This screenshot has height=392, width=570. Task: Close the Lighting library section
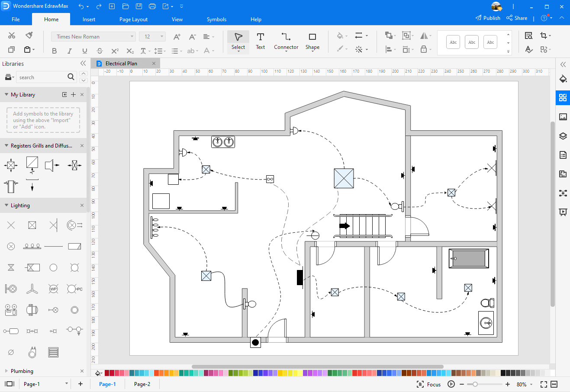coord(82,205)
